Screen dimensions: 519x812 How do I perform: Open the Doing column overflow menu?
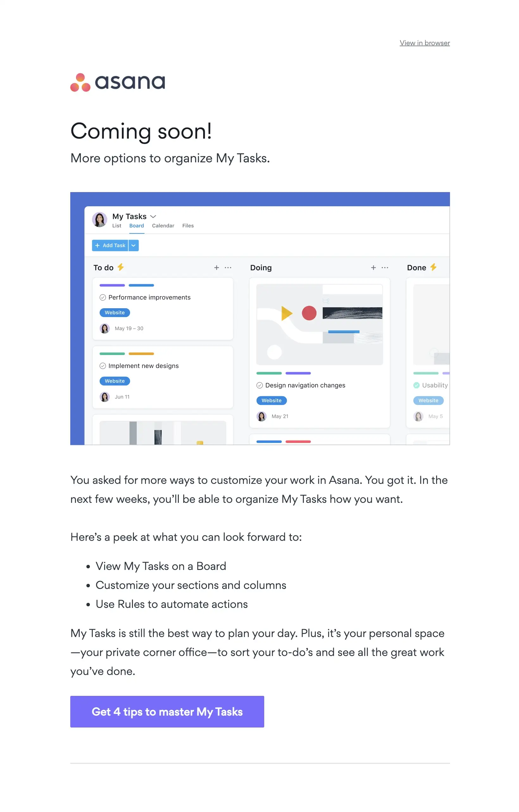(x=385, y=267)
